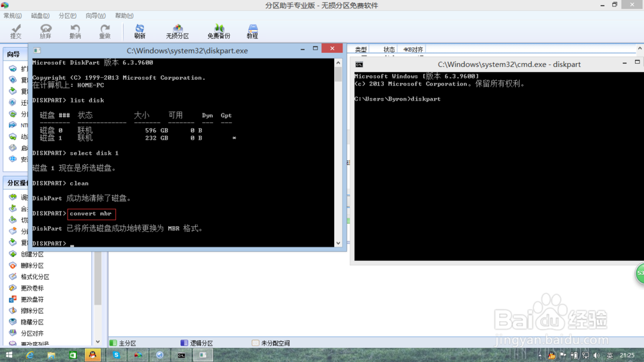Click the green floating circle badge

click(x=640, y=274)
